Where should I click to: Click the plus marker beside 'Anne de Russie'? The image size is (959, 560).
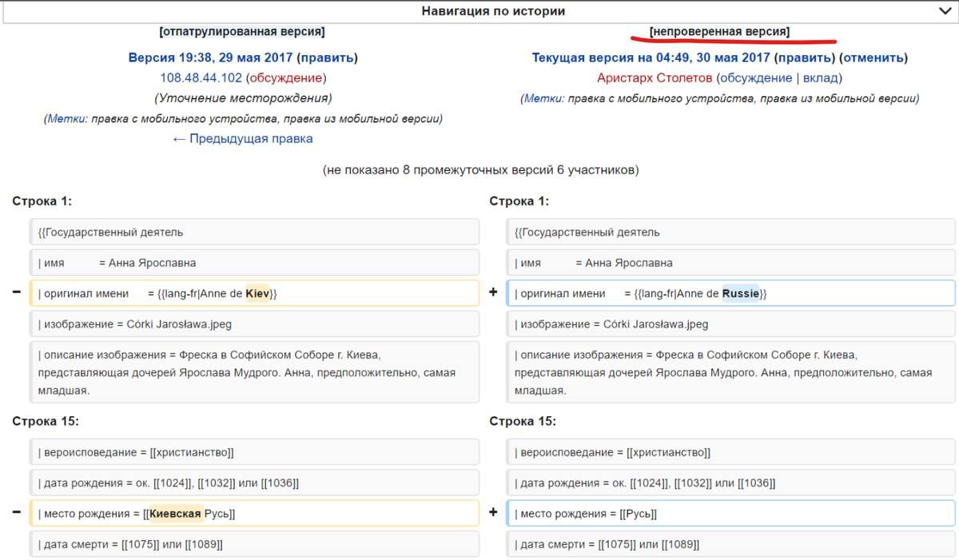coord(493,292)
